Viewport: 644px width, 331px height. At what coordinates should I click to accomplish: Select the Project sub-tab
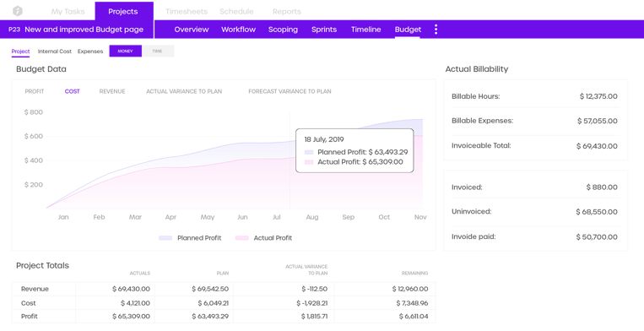point(20,52)
